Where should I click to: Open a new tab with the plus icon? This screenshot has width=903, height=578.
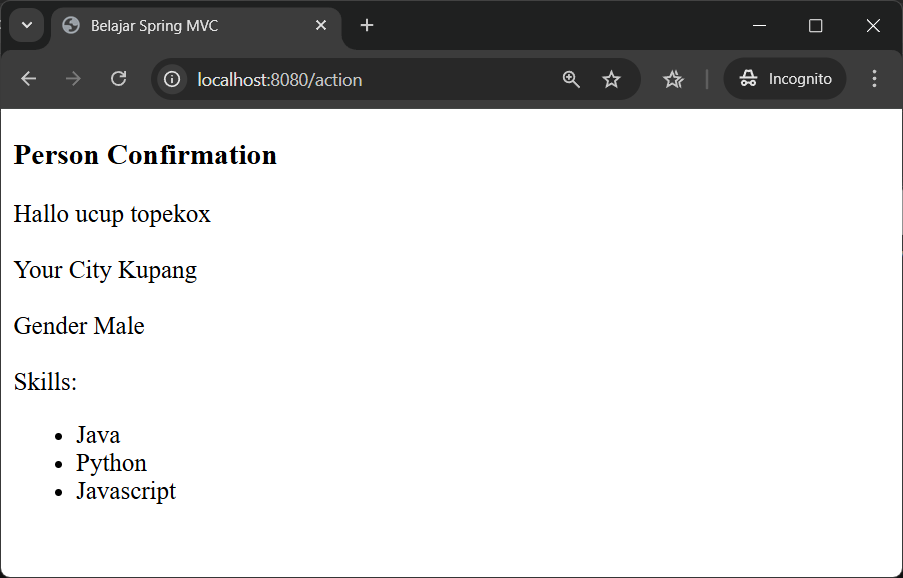pos(366,26)
